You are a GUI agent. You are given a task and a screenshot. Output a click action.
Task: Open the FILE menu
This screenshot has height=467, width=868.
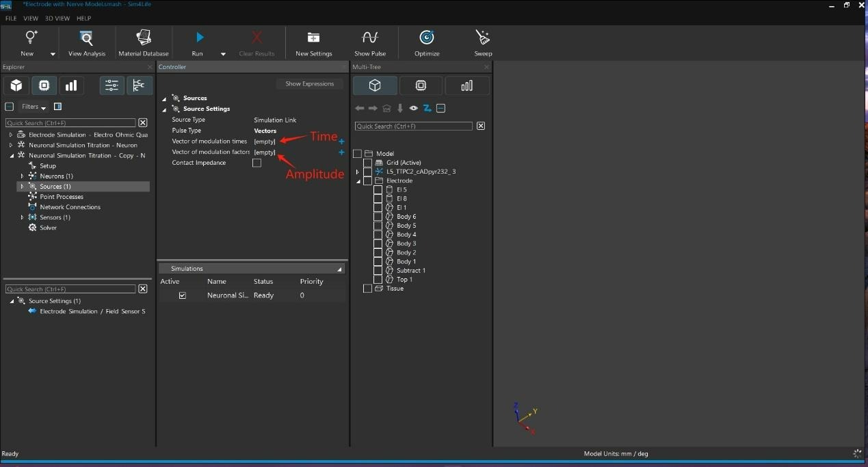point(11,18)
